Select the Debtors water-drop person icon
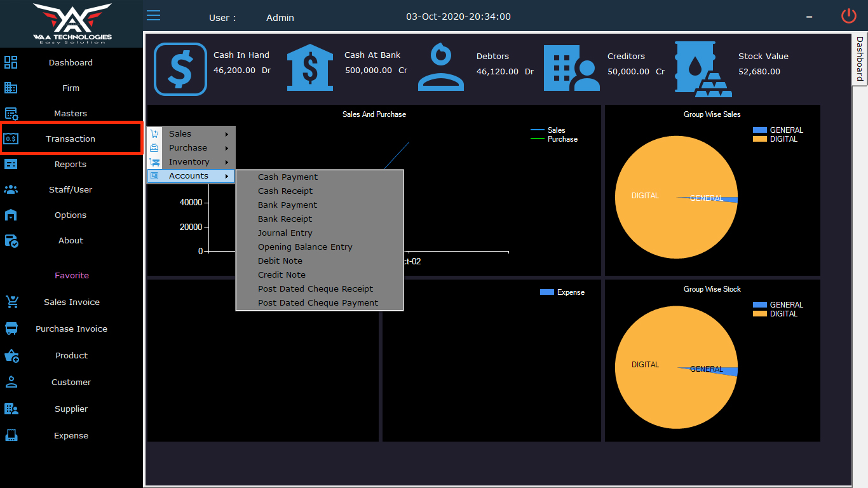Image resolution: width=868 pixels, height=488 pixels. tap(441, 66)
